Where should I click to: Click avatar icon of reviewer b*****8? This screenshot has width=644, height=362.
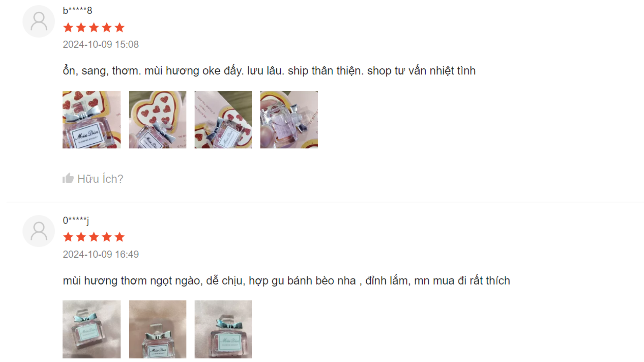point(39,21)
